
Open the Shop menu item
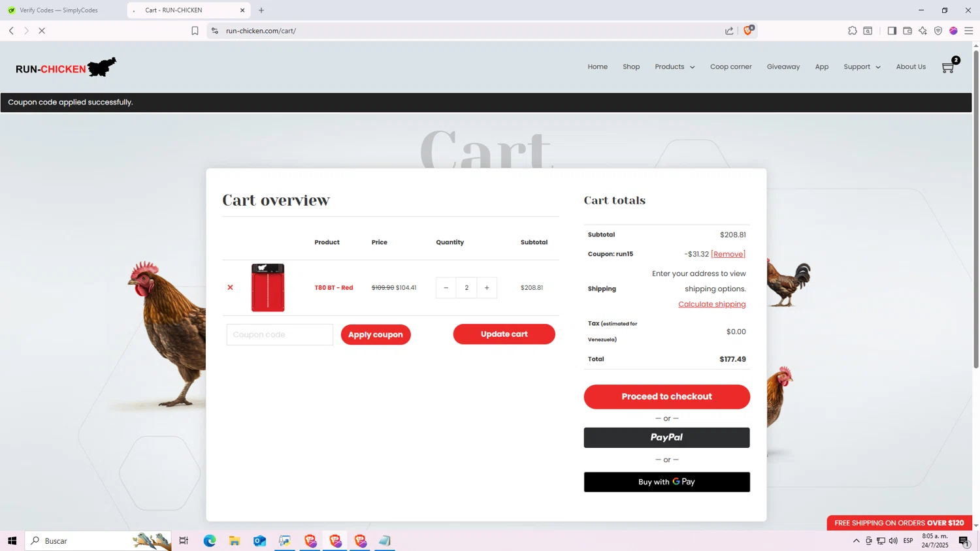coord(631,67)
